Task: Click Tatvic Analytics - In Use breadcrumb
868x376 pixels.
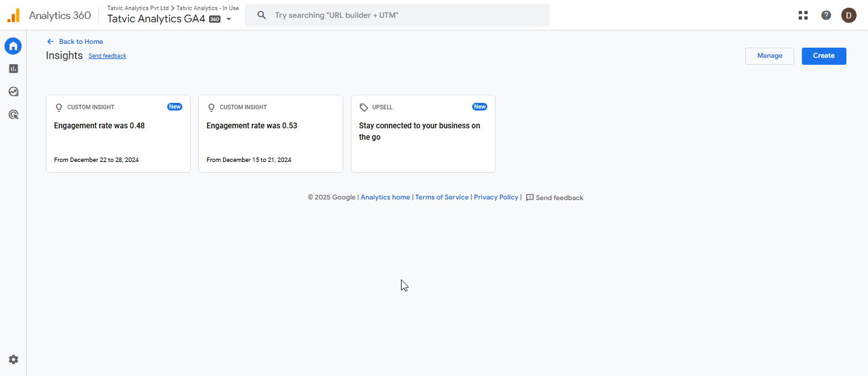Action: pyautogui.click(x=208, y=8)
